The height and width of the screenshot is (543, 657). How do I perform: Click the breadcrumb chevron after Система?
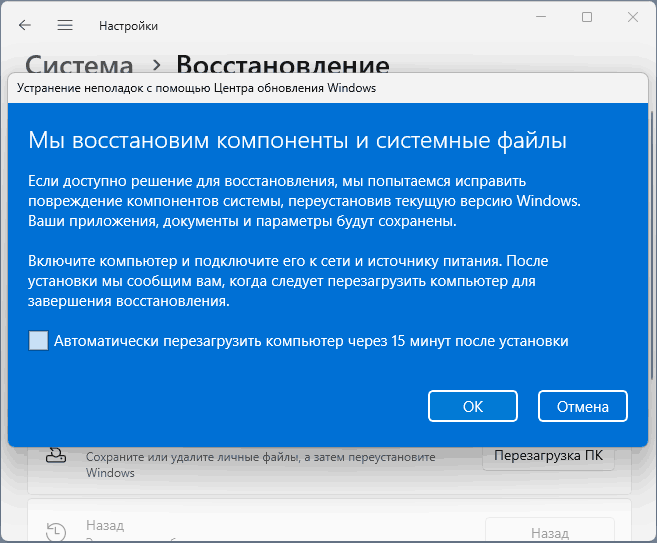click(157, 65)
